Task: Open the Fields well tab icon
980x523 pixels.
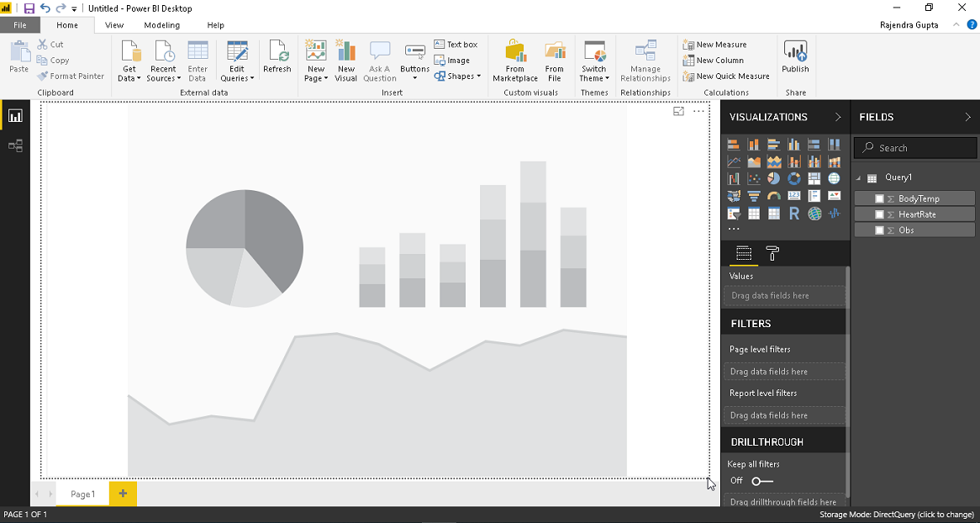Action: [x=743, y=253]
